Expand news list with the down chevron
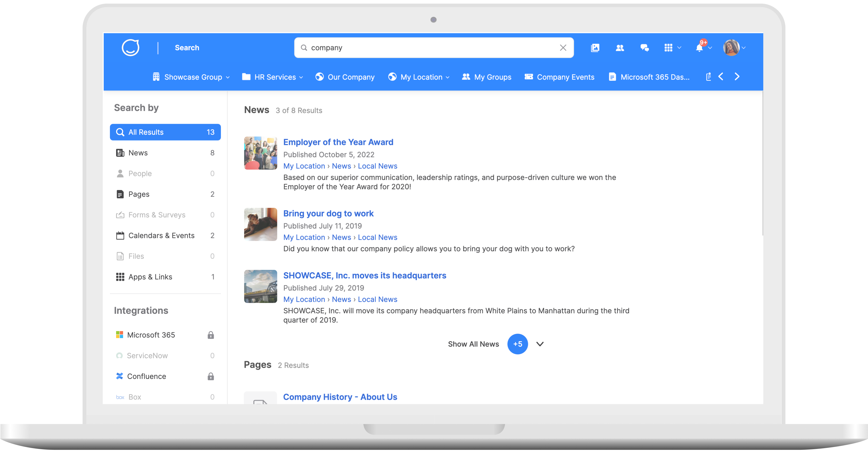868x467 pixels. [540, 344]
